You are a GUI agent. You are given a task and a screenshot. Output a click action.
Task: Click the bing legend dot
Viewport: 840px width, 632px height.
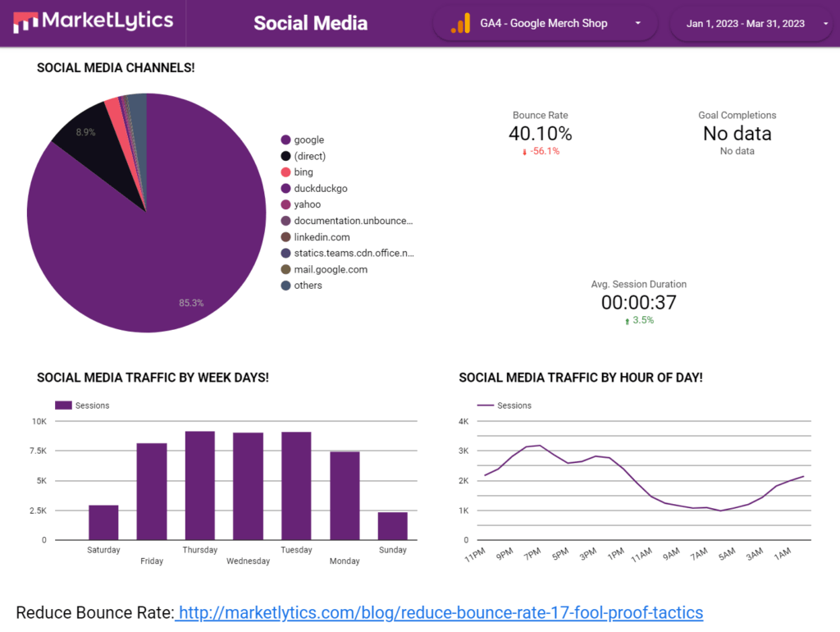pos(286,172)
